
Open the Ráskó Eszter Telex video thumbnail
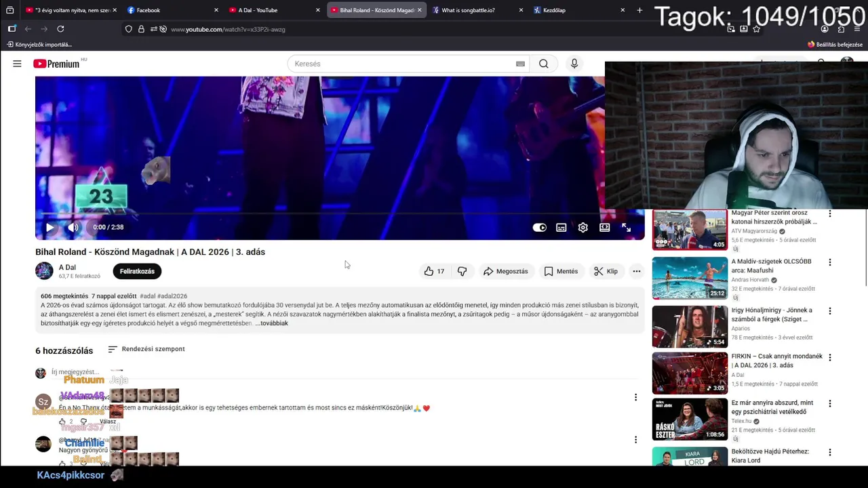coord(690,419)
